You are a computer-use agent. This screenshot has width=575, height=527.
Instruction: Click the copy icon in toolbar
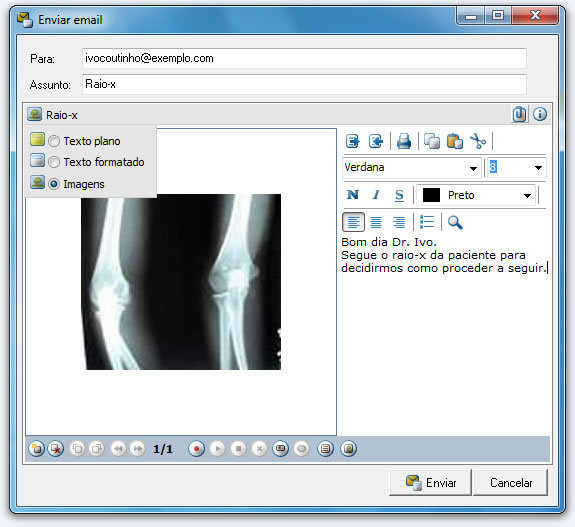[x=432, y=141]
